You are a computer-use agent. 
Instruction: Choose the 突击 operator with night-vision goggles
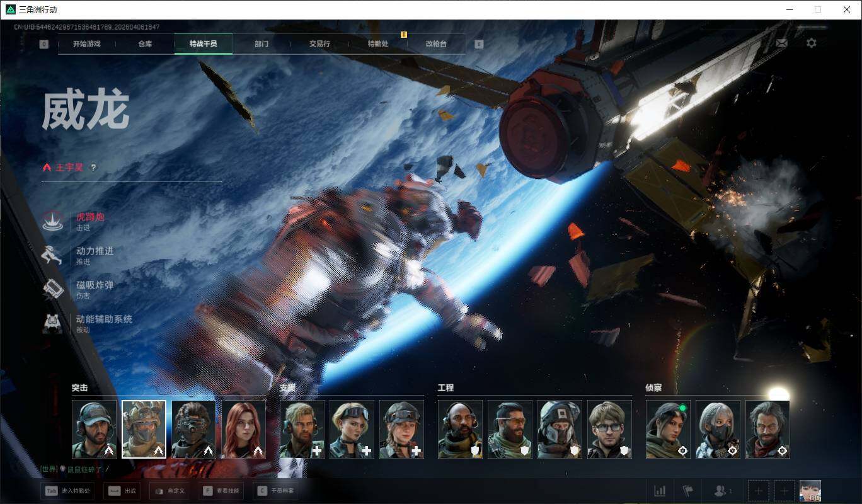click(x=193, y=429)
